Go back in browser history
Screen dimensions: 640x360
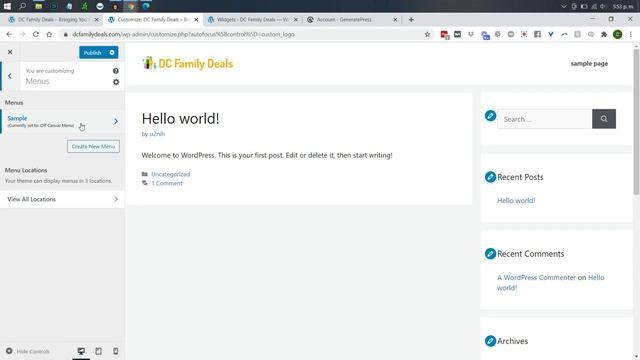click(x=9, y=34)
